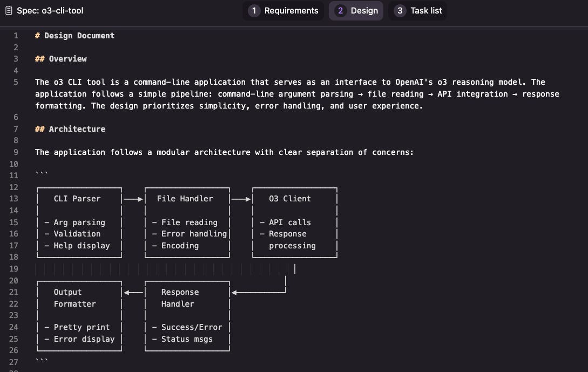Screen dimensions: 588x372
Task: Click line number 13 in the gutter
Action: (x=13, y=199)
